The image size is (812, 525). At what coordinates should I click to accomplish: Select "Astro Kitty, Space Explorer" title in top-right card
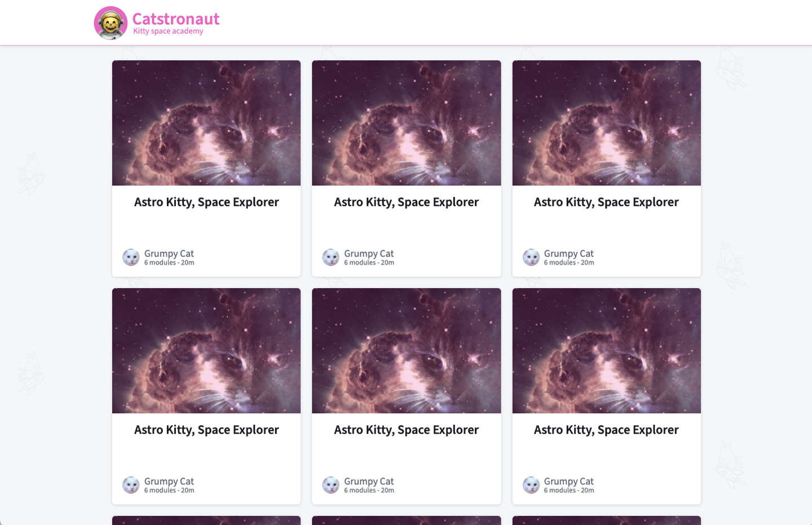click(x=607, y=202)
